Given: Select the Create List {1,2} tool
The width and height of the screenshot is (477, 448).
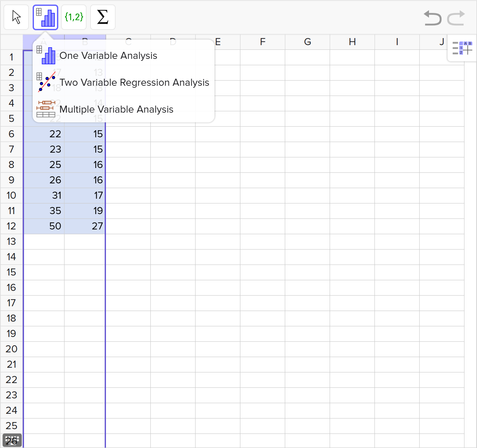Looking at the screenshot, I should 74,17.
